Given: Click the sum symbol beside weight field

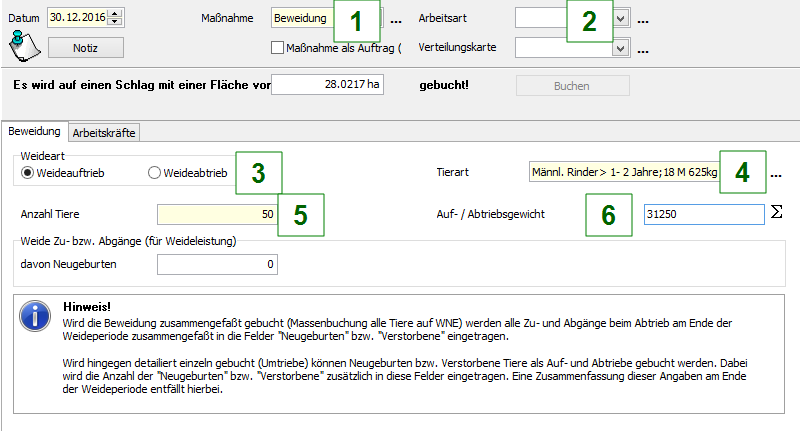Looking at the screenshot, I should [x=776, y=212].
